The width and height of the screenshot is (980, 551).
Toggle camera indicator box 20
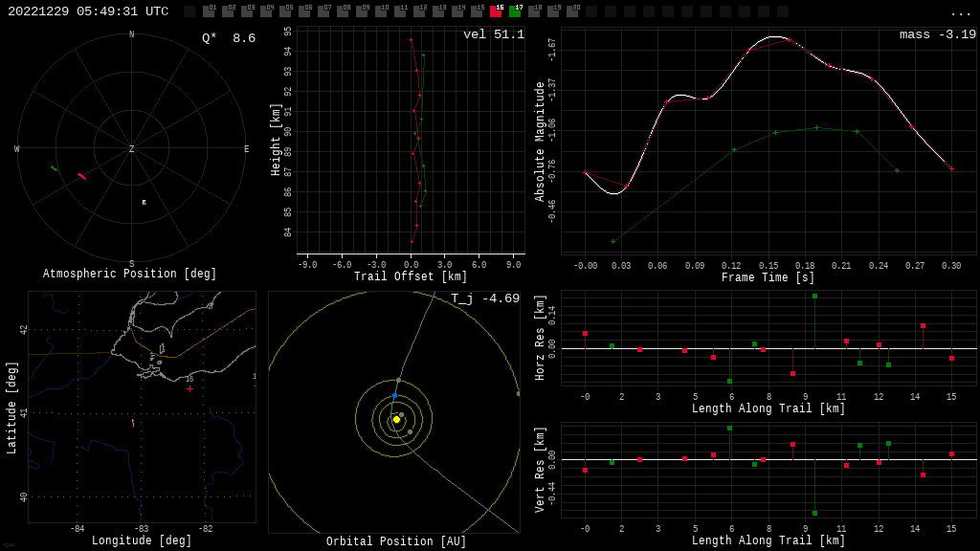(572, 11)
